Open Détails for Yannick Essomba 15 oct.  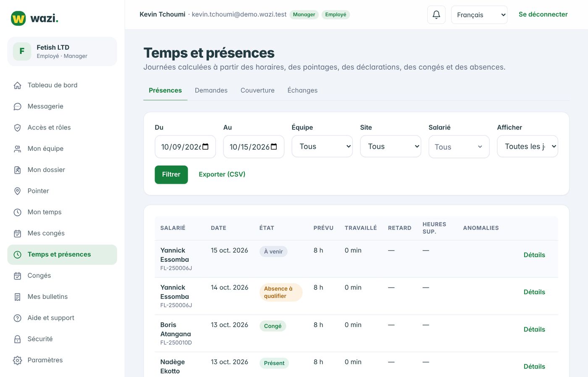tap(534, 255)
